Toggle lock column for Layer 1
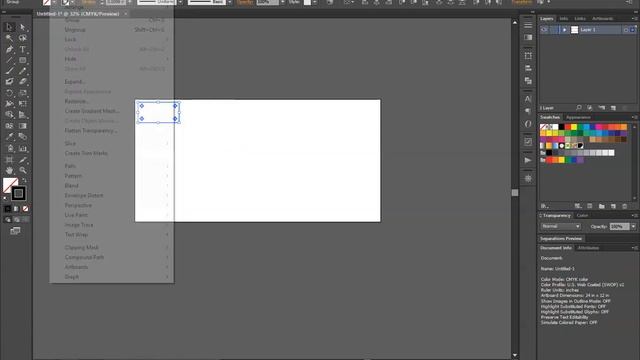Screen dimensions: 640x360 553,30
